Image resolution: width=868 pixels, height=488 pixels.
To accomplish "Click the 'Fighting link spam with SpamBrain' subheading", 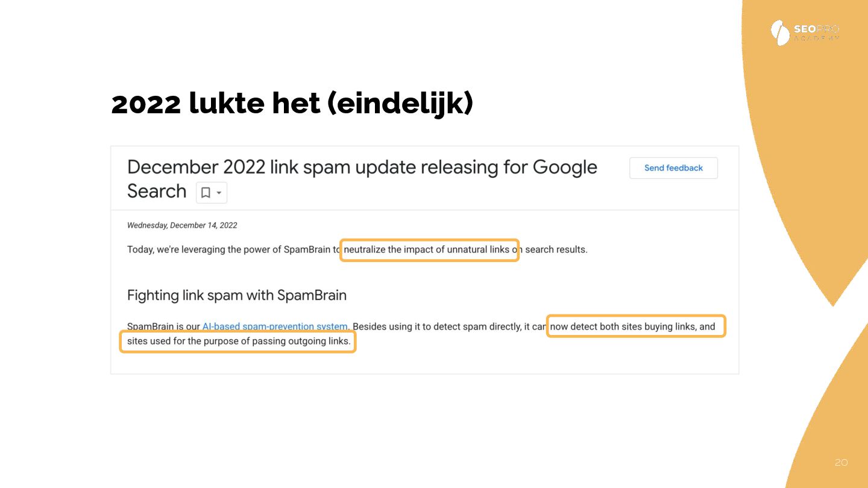I will click(236, 295).
